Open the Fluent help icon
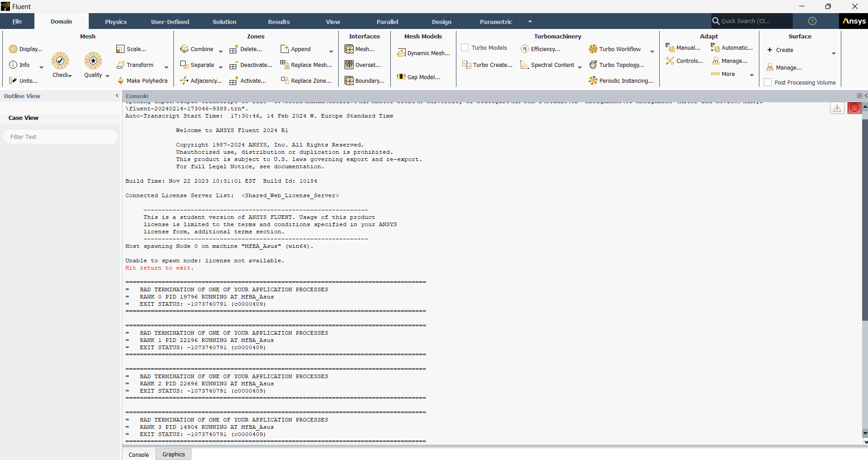The height and width of the screenshot is (460, 868). 813,21
